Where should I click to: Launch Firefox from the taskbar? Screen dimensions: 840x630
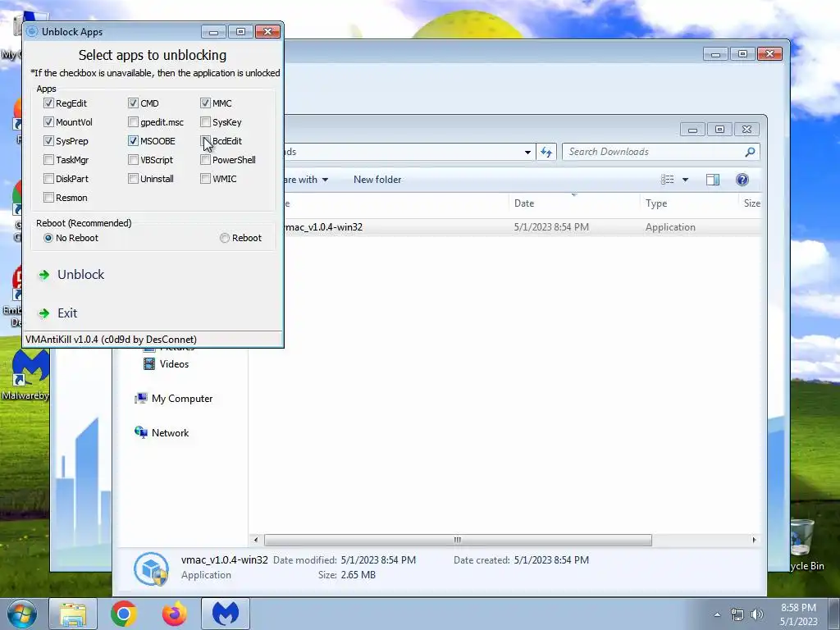(175, 614)
